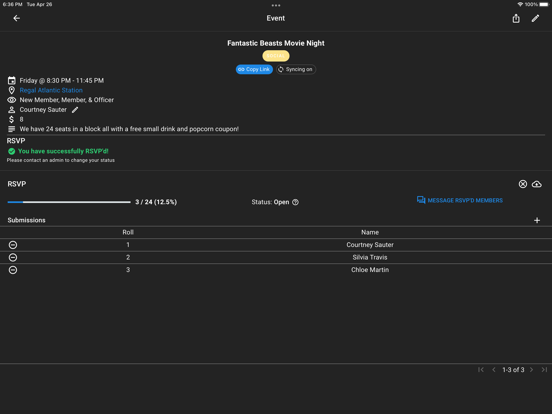Viewport: 552px width, 414px height.
Task: Click the Friday @ 8:30 PM time text
Action: [62, 81]
